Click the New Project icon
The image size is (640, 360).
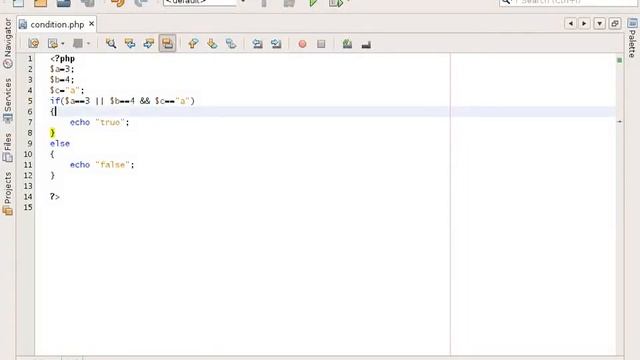pos(40,3)
